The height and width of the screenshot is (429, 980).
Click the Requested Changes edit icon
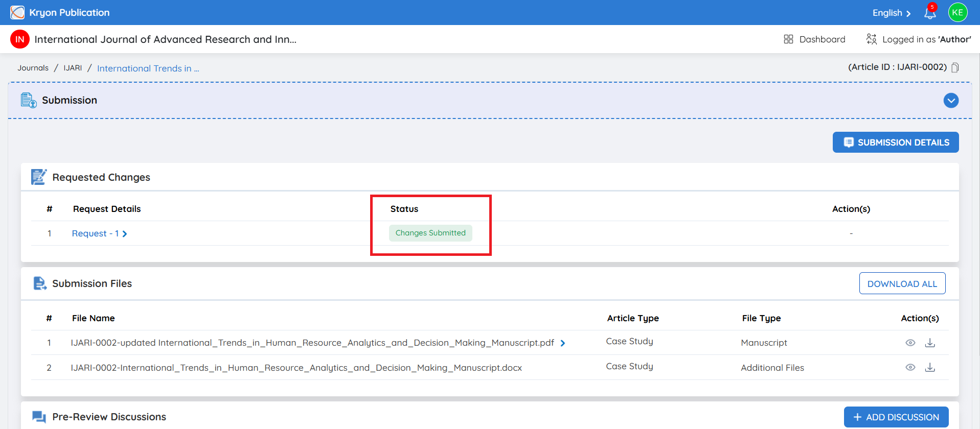39,177
